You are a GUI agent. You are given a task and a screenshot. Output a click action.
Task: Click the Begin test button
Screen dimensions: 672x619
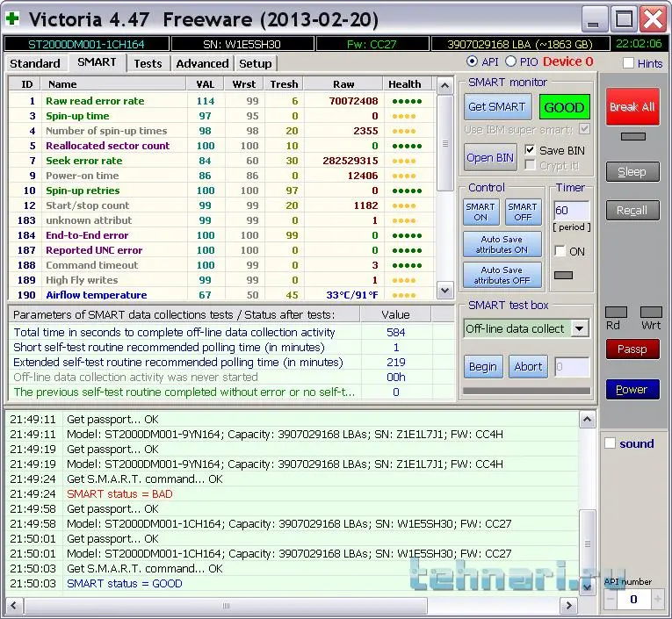coord(483,367)
